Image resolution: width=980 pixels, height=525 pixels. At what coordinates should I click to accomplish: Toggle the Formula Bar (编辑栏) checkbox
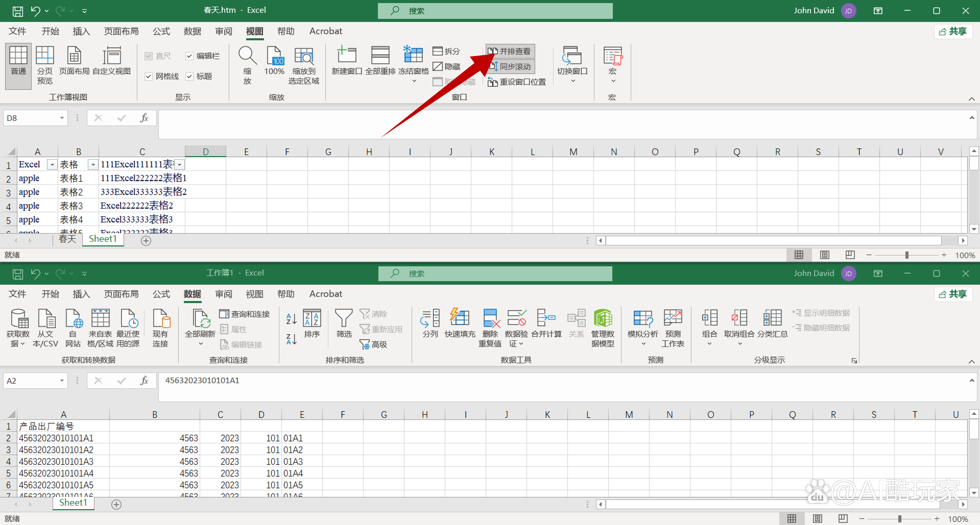(189, 56)
